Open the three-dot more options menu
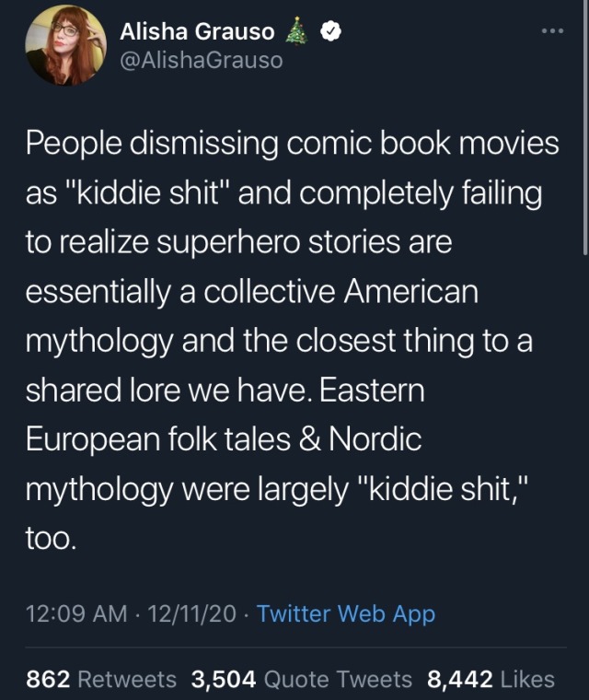The image size is (589, 700). 551,30
